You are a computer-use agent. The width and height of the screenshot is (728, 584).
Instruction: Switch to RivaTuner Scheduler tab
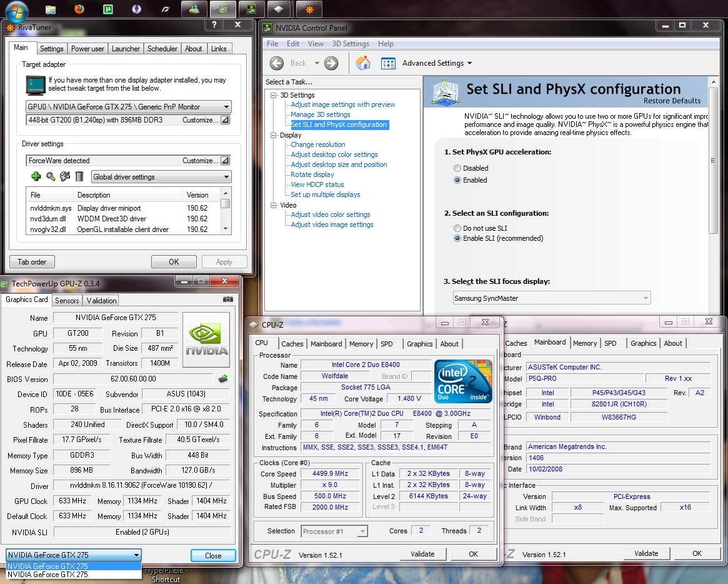[x=162, y=48]
